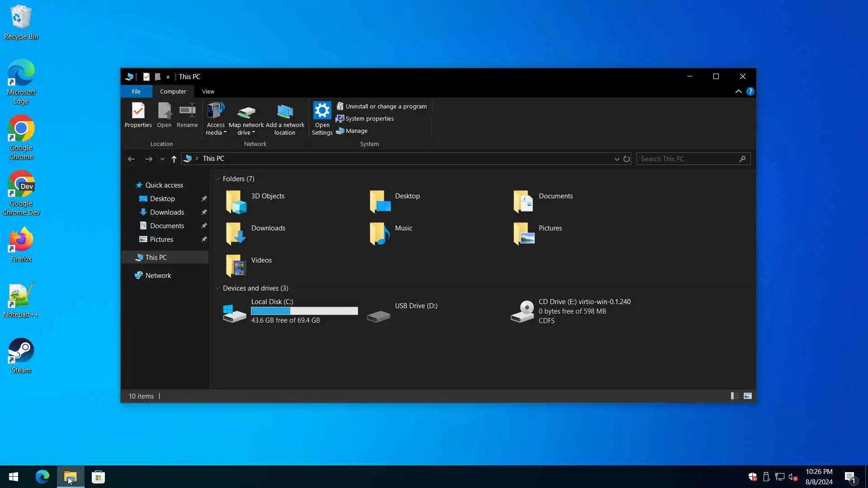
Task: Click Uninstall or change a program
Action: tap(386, 107)
